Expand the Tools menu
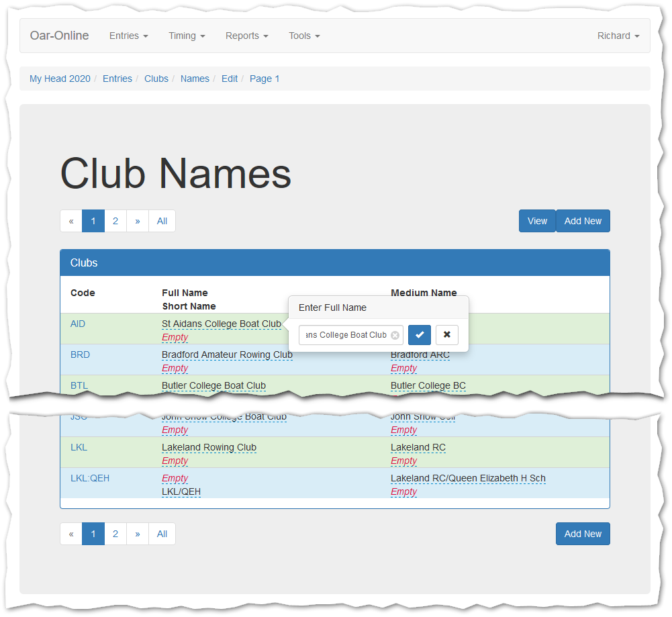672x617 pixels. (304, 36)
